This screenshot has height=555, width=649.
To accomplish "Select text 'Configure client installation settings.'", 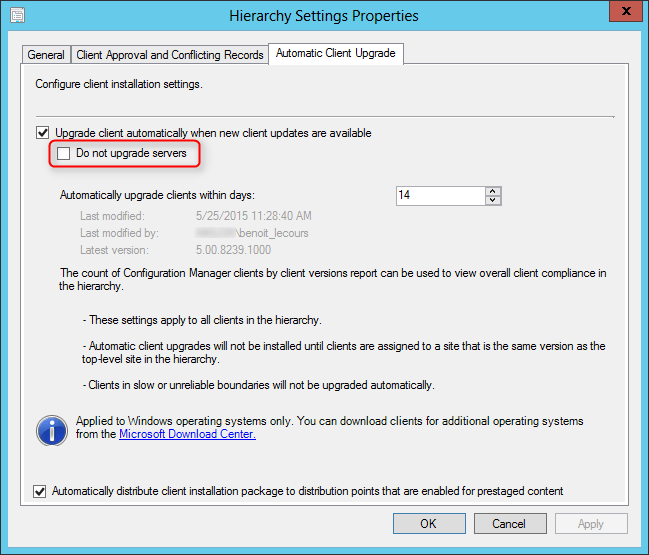I will click(x=119, y=84).
